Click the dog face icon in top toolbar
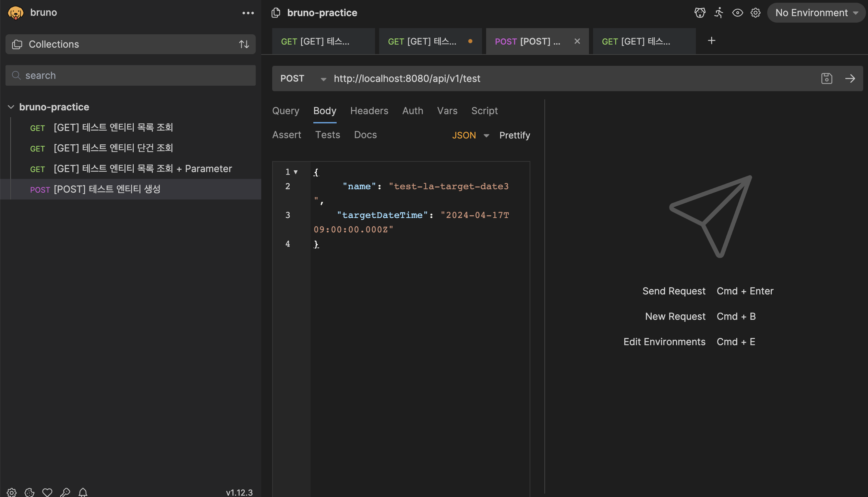 pos(700,13)
